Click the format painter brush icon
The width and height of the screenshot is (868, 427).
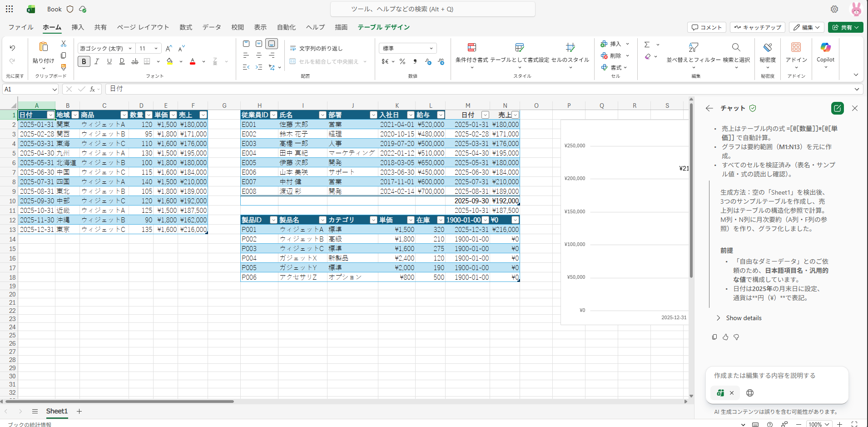coord(64,67)
